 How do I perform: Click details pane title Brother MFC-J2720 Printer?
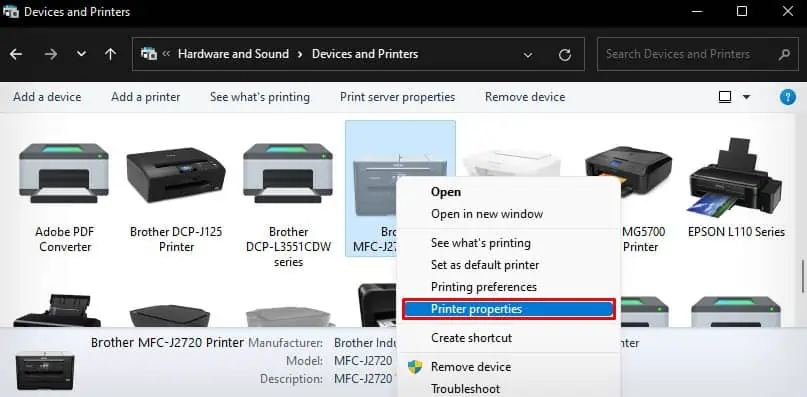pos(167,342)
